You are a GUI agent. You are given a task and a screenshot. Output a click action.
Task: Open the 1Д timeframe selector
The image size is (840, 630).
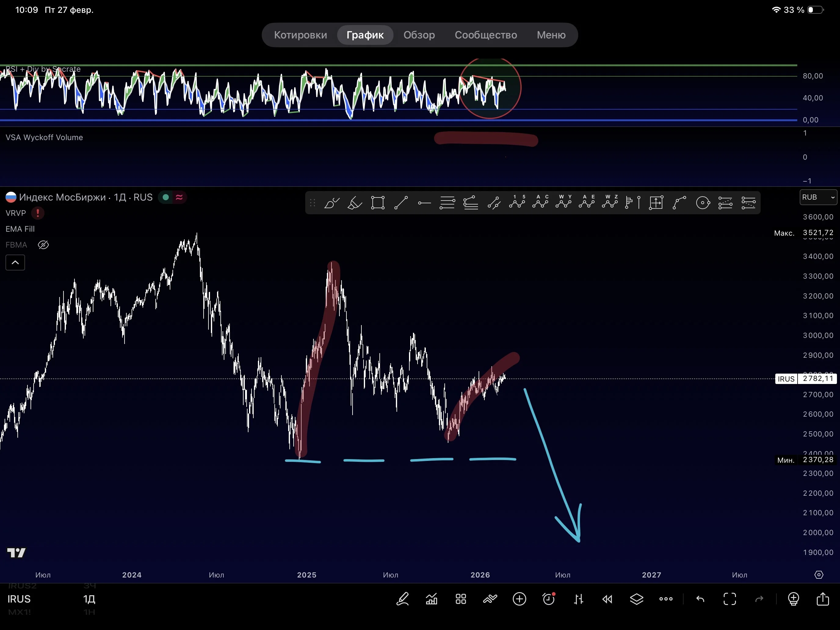tap(89, 599)
